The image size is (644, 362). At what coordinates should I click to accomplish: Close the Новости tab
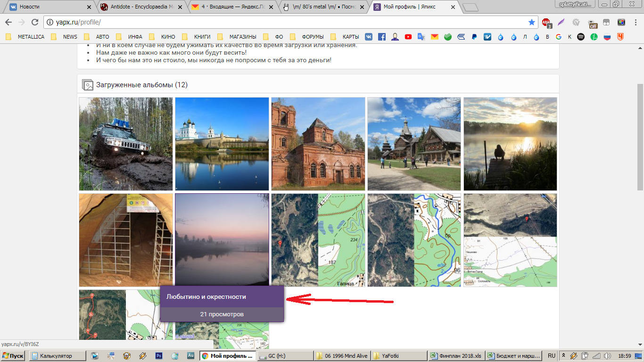90,7
